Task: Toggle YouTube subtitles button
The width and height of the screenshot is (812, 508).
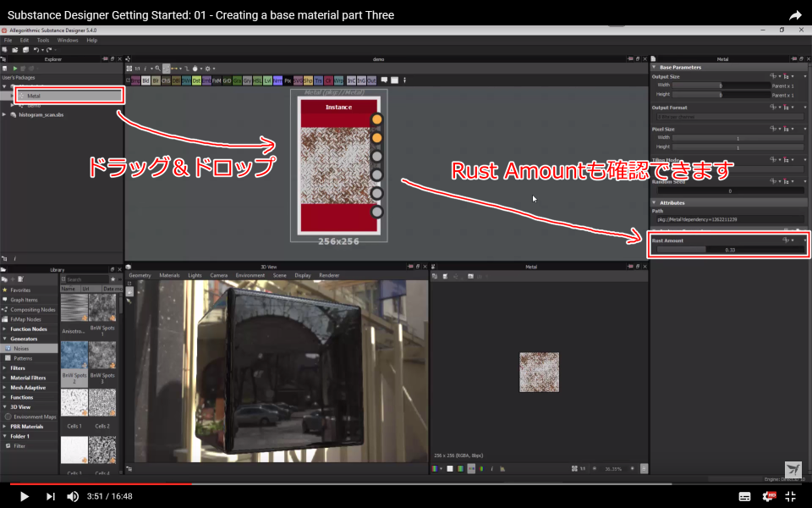Action: pos(744,497)
